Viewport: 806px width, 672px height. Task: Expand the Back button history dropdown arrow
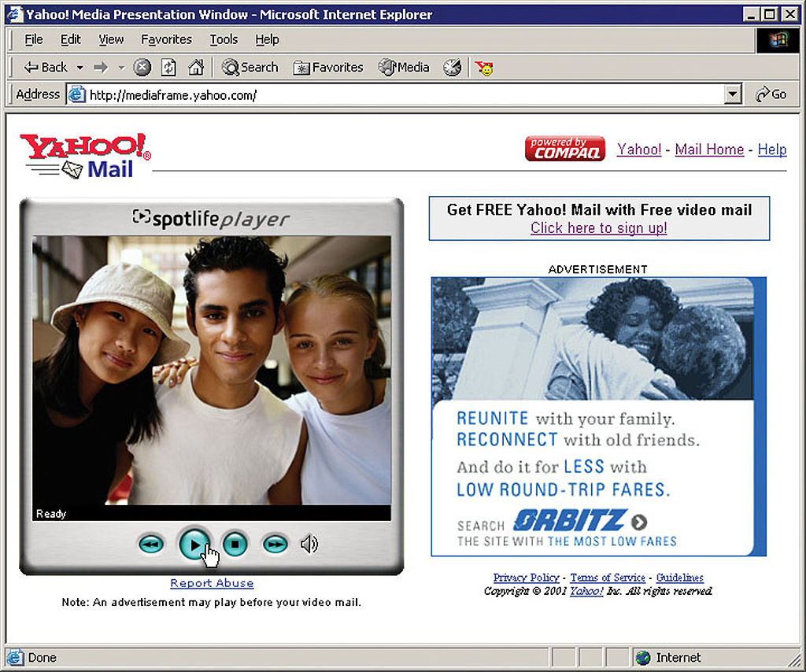[x=79, y=68]
